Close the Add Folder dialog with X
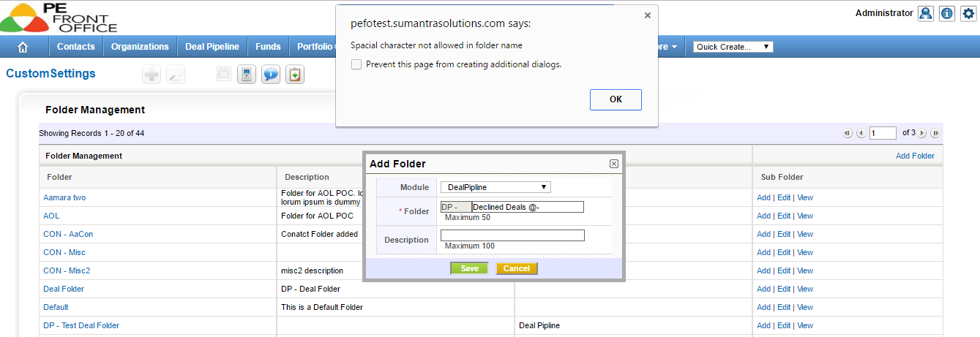Image resolution: width=980 pixels, height=337 pixels. (x=614, y=164)
